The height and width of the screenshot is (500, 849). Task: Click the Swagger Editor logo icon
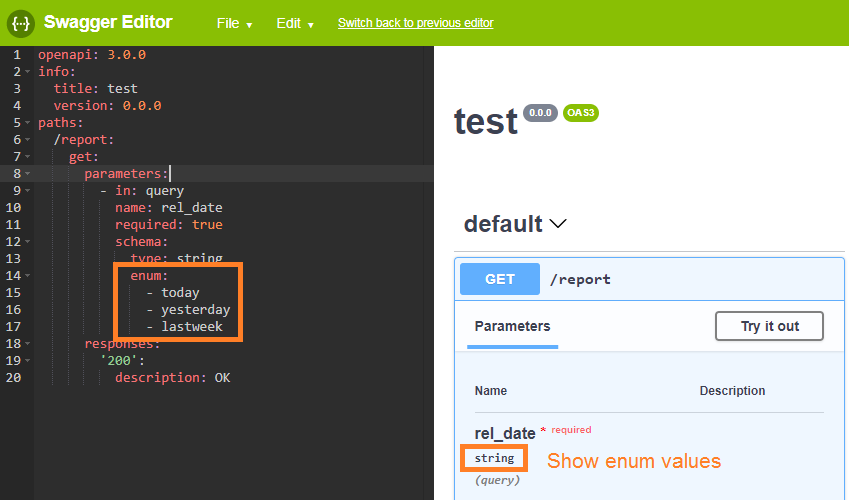pyautogui.click(x=21, y=23)
